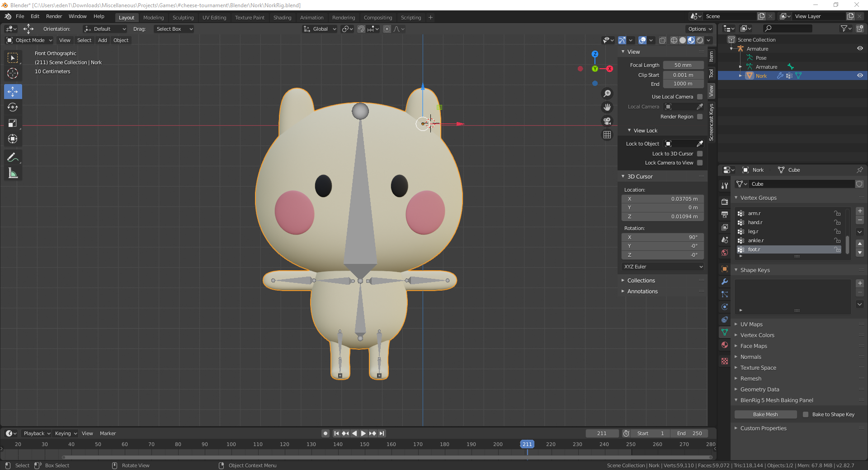Click the pan view hand icon
The width and height of the screenshot is (868, 470).
click(607, 107)
